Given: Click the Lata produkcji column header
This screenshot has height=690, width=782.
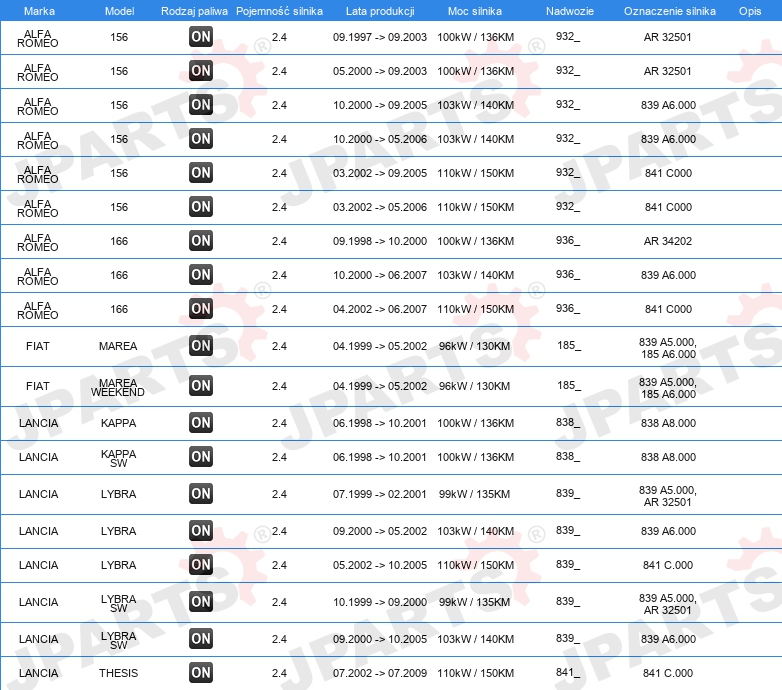Looking at the screenshot, I should 380,11.
